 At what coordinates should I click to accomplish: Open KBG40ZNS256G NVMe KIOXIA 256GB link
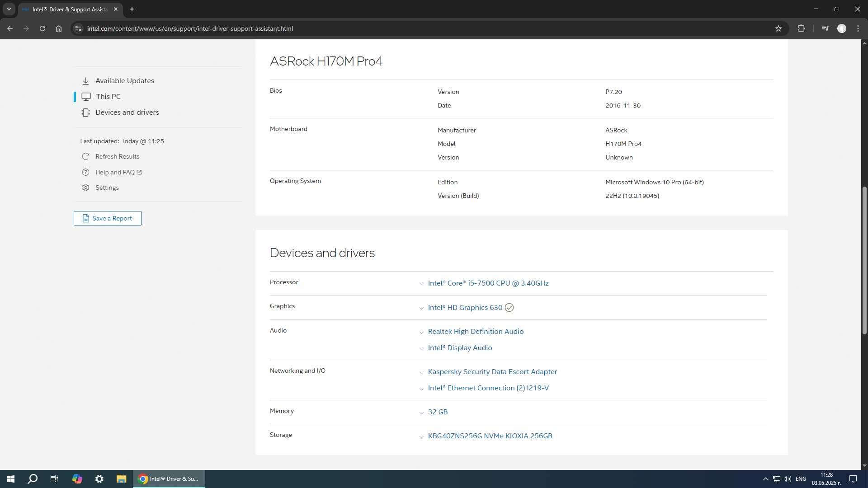[x=490, y=436]
